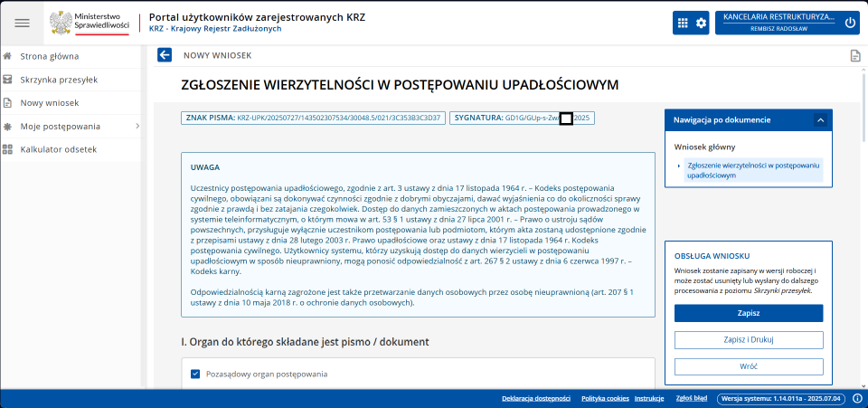
Task: Click the Zapisz button
Action: click(x=749, y=313)
